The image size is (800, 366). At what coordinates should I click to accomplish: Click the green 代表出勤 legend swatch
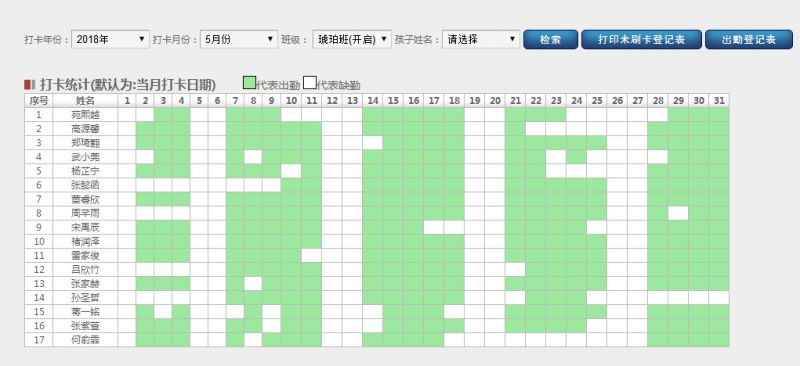coord(249,82)
